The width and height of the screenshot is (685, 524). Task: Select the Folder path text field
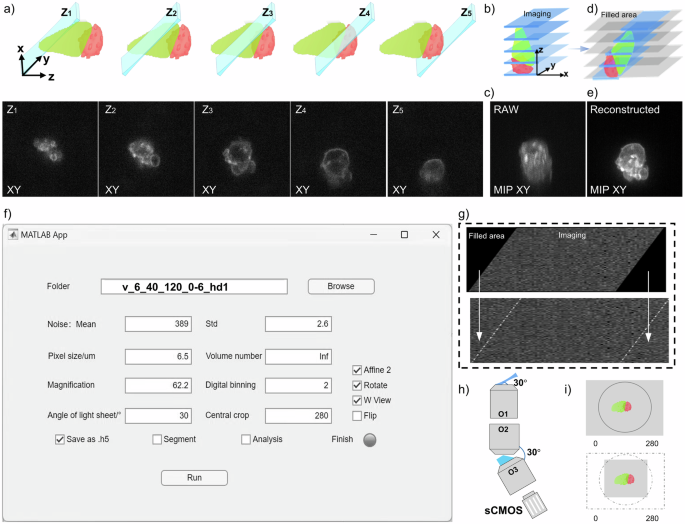[194, 287]
